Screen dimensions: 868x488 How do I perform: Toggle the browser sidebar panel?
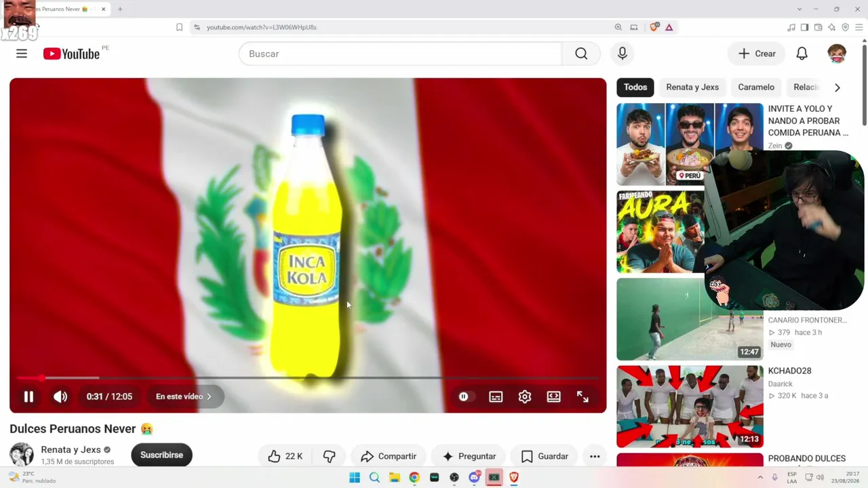point(805,27)
